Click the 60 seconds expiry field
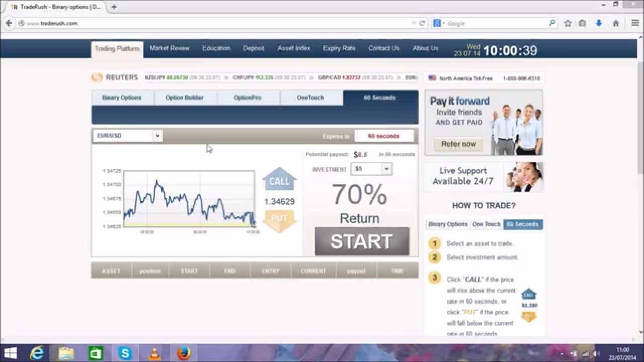644x362 pixels. coord(384,136)
